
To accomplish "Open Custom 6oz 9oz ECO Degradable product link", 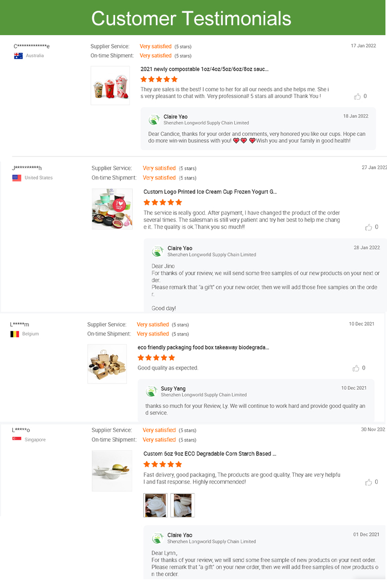I will click(x=209, y=454).
